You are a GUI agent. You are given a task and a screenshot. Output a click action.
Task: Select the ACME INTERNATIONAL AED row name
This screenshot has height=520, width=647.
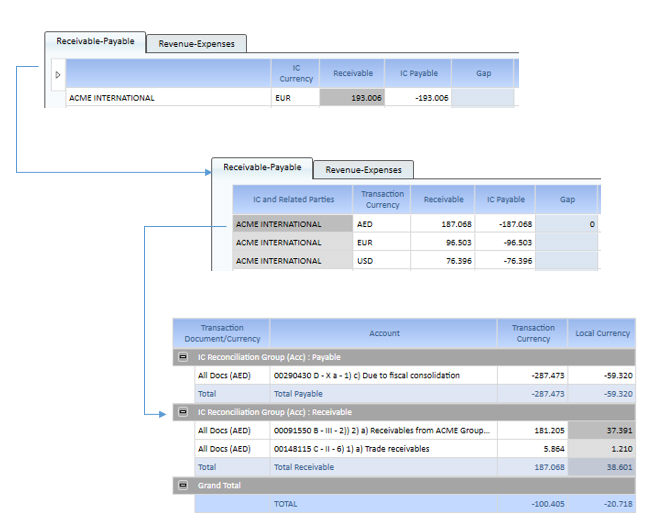click(293, 224)
